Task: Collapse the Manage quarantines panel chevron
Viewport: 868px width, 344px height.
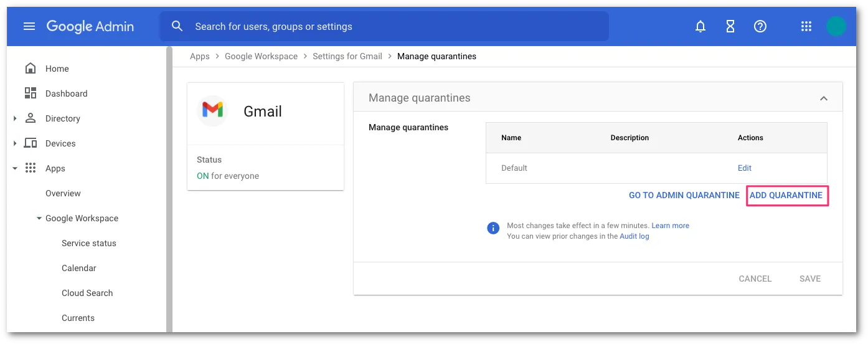Action: click(x=824, y=98)
